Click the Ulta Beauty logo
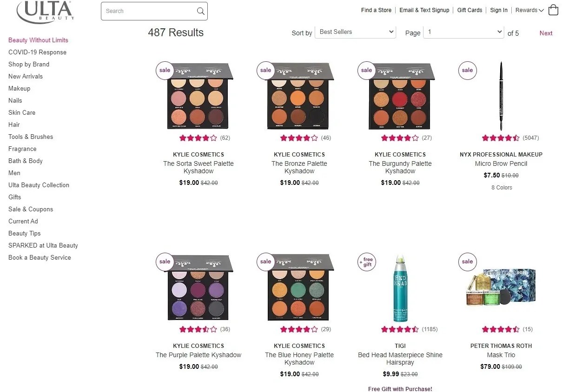Screen dimensions: 562x392 pyautogui.click(x=45, y=12)
